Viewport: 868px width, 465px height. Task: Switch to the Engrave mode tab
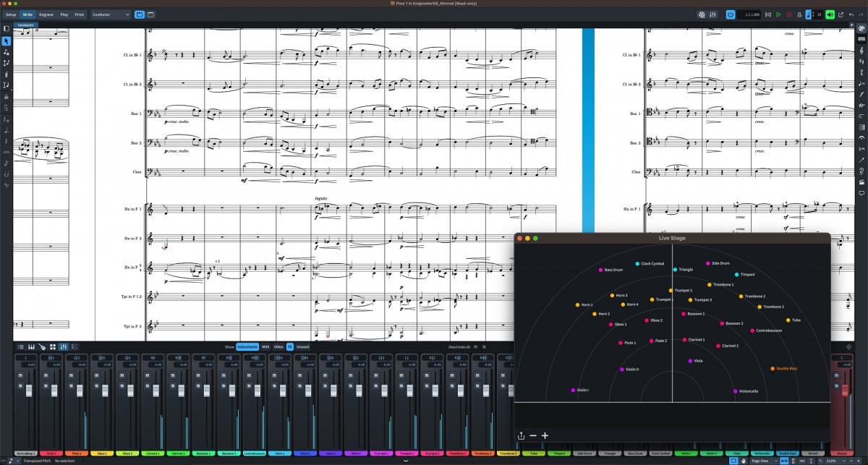pos(46,14)
